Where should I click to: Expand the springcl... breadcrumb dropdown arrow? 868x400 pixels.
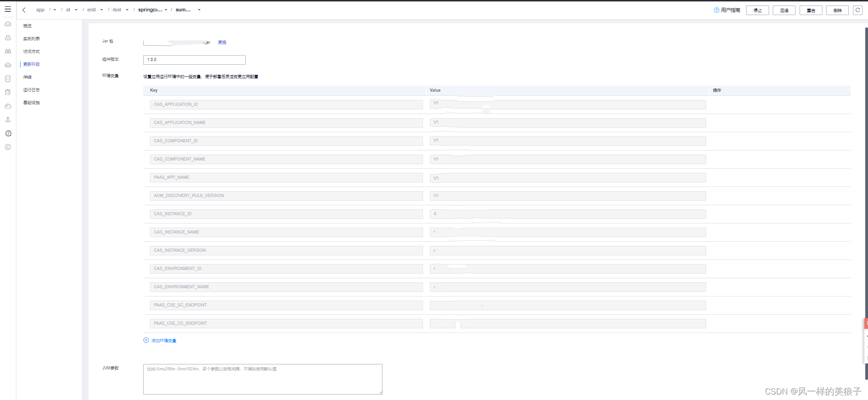pyautogui.click(x=166, y=10)
